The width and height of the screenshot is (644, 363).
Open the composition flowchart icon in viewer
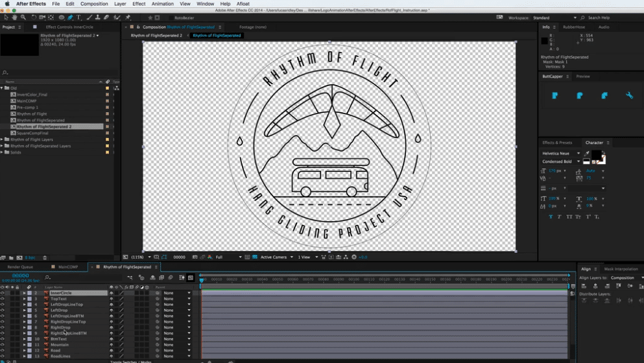pyautogui.click(x=346, y=257)
